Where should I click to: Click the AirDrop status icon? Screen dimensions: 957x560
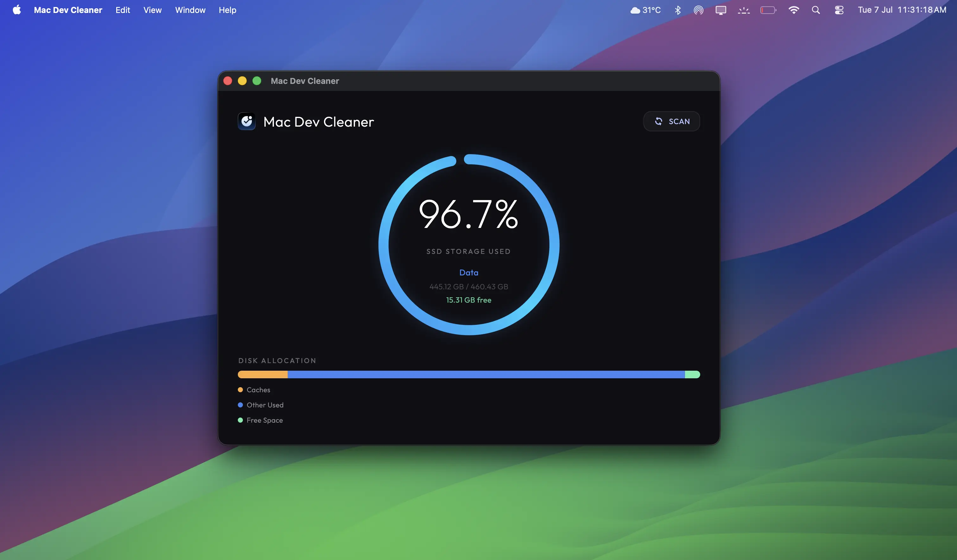(699, 10)
